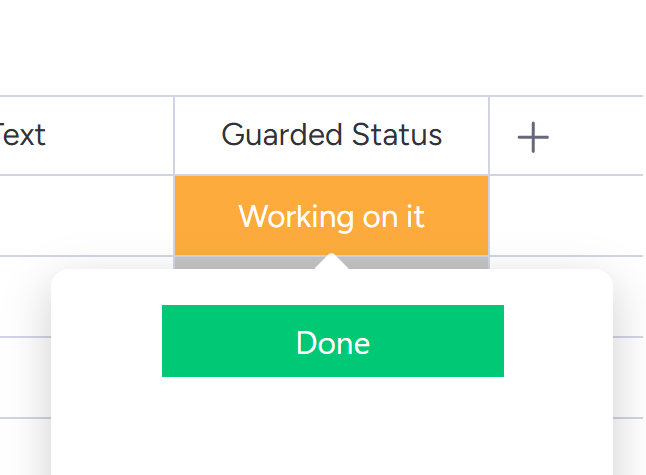Click the plus icon to add a column
Viewport: 646px width, 475px height.
(533, 137)
